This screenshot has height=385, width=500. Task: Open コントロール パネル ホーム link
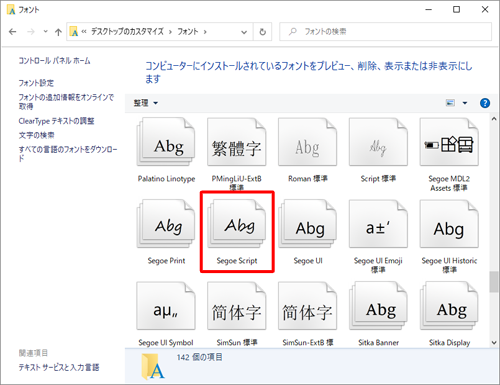click(54, 60)
